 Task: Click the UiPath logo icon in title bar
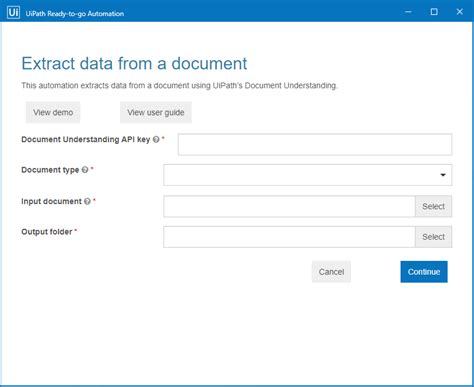13,13
